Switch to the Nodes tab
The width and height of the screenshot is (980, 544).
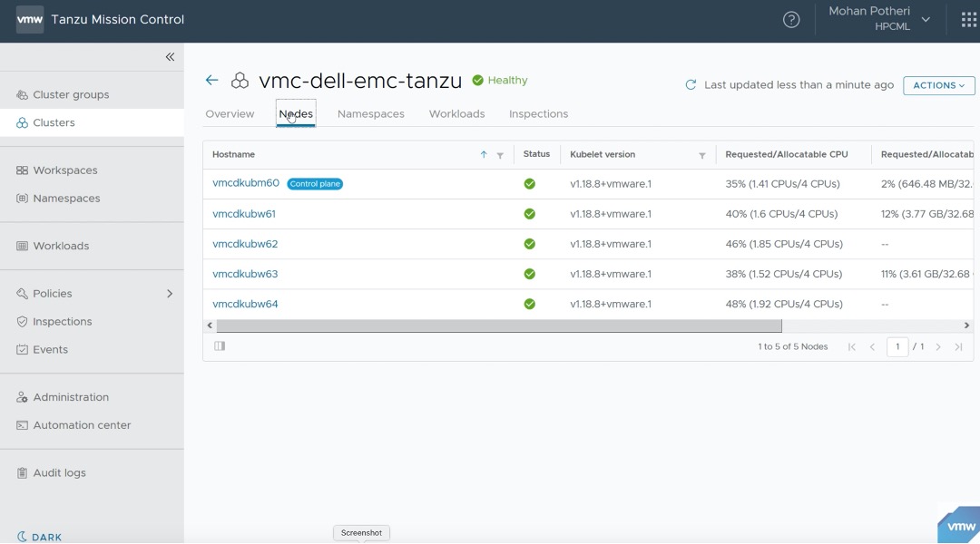[296, 113]
